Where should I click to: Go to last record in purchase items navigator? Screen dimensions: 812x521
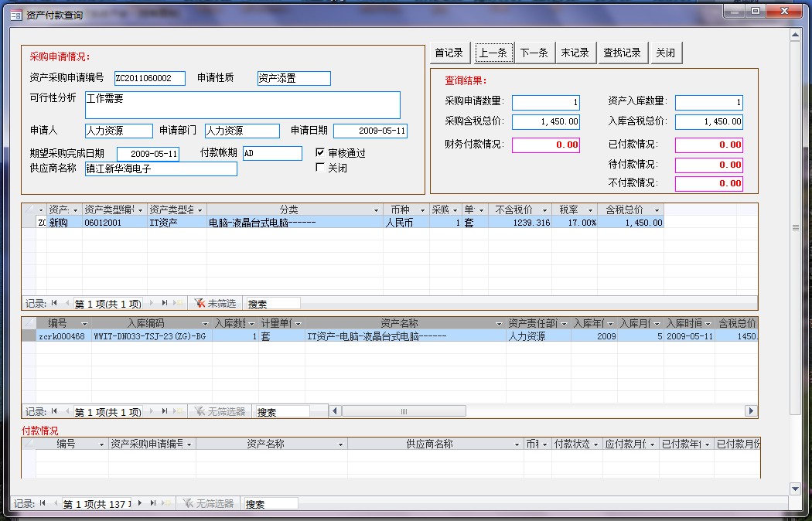165,303
